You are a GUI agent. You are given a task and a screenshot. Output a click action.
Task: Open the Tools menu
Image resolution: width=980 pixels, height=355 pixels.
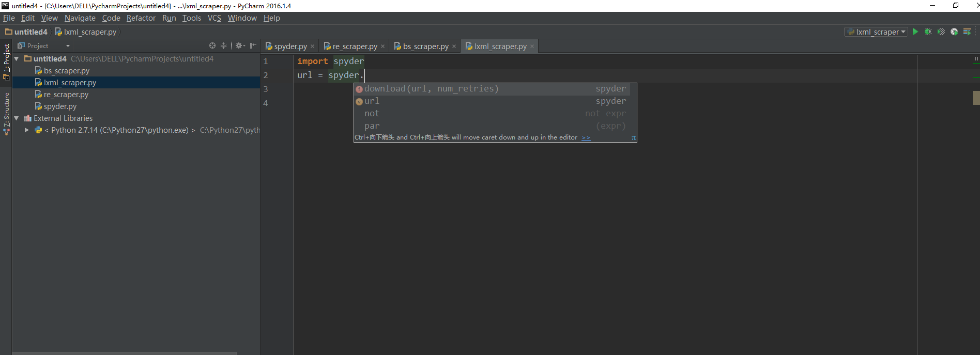coord(192,18)
